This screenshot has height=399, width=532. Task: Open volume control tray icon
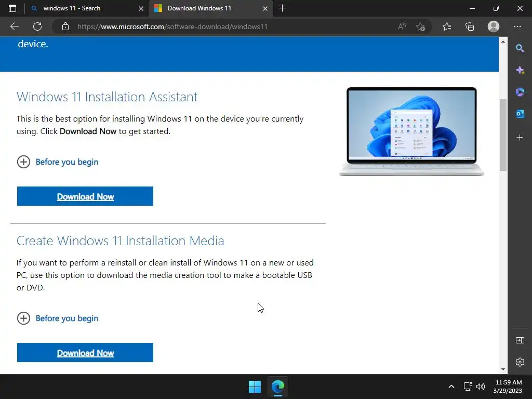tap(481, 387)
